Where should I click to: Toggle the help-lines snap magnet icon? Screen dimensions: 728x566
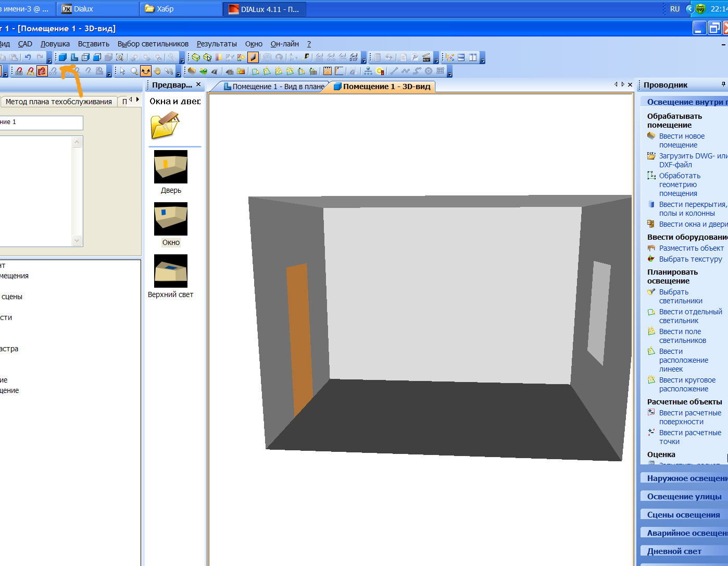[31, 71]
